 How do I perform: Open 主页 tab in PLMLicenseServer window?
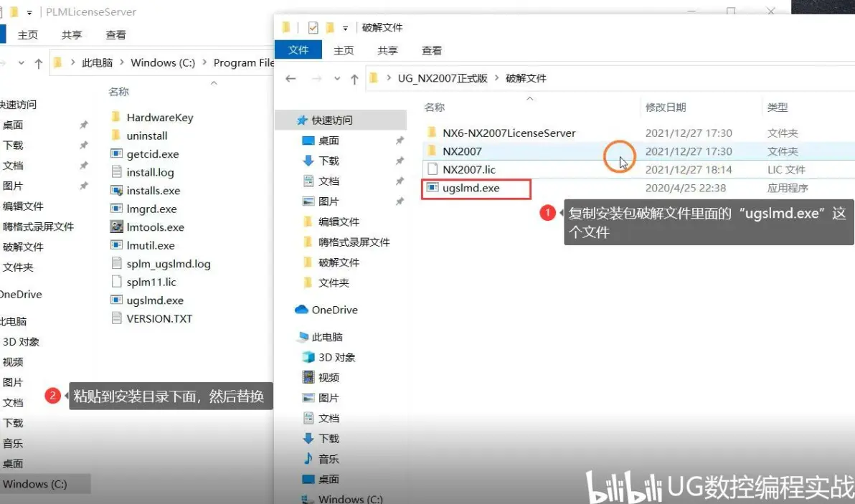tap(28, 35)
